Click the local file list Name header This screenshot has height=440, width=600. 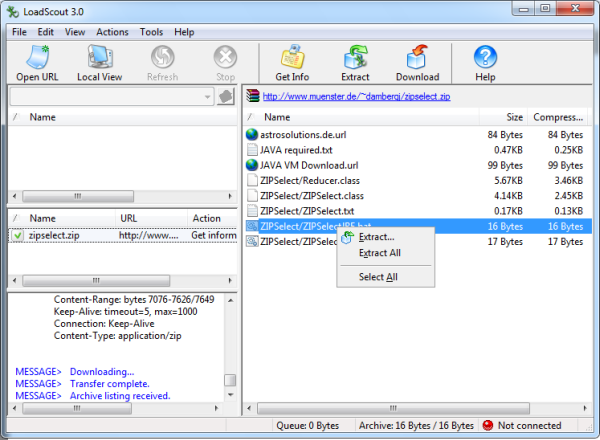[122, 117]
